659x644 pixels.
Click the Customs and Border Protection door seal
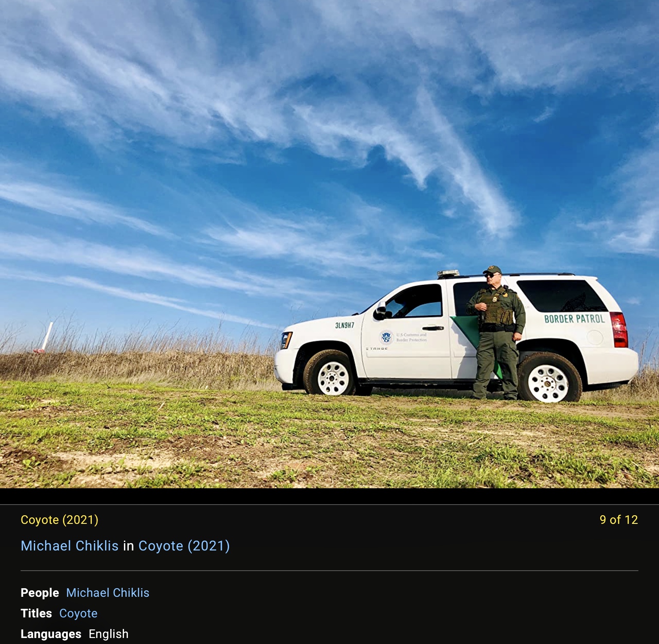point(386,337)
